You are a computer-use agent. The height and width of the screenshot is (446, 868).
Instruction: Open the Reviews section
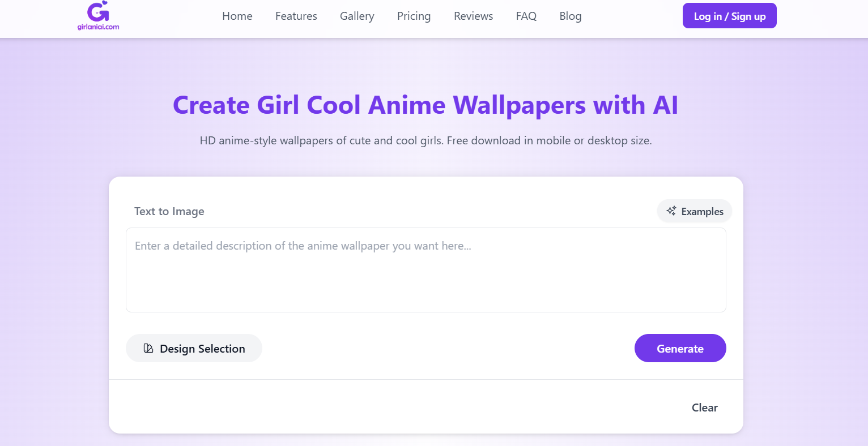pyautogui.click(x=473, y=16)
